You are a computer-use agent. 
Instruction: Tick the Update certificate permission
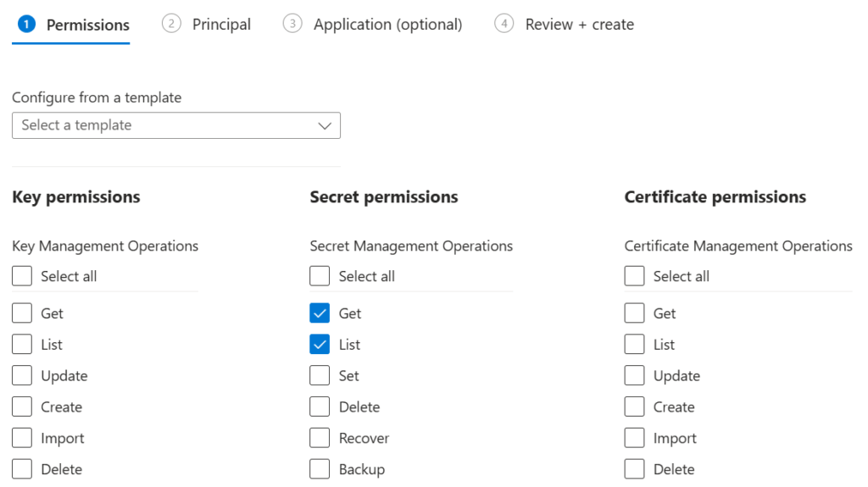tap(634, 376)
